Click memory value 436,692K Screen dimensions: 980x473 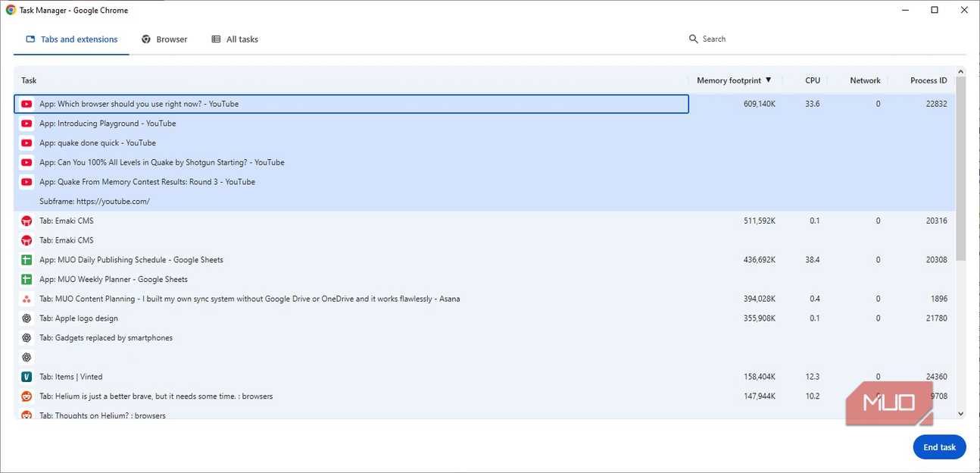pyautogui.click(x=760, y=260)
